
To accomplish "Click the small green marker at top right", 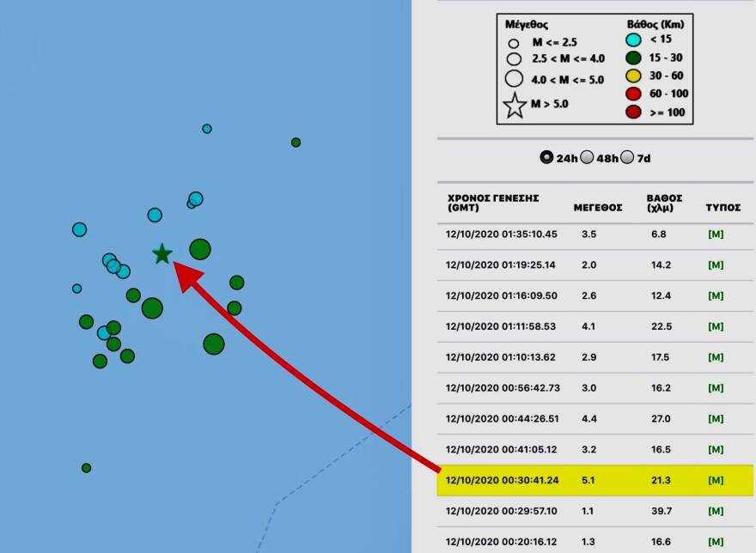I will [x=296, y=143].
